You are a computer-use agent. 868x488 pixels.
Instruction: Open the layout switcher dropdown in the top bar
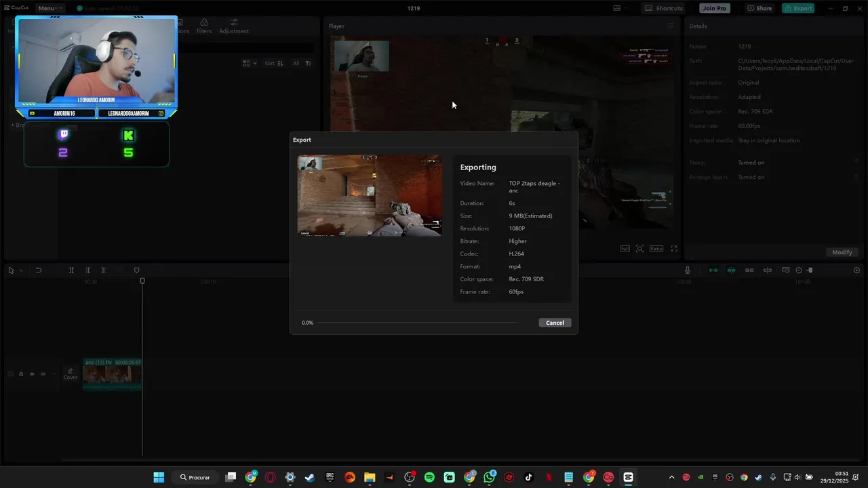[x=620, y=8]
